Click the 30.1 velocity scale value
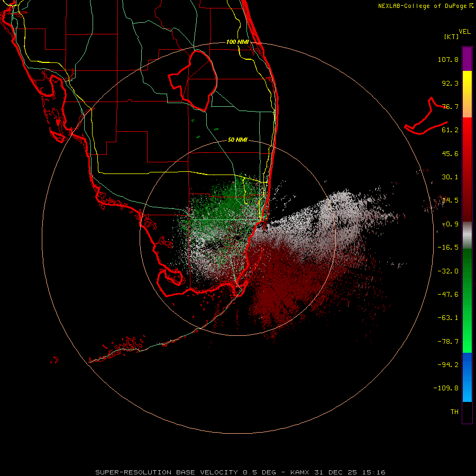 pyautogui.click(x=450, y=177)
